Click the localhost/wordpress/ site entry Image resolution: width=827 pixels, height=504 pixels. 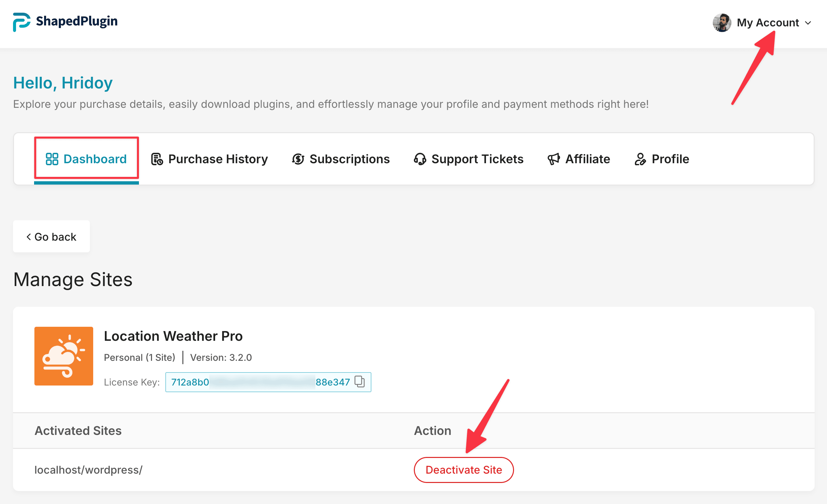tap(88, 470)
